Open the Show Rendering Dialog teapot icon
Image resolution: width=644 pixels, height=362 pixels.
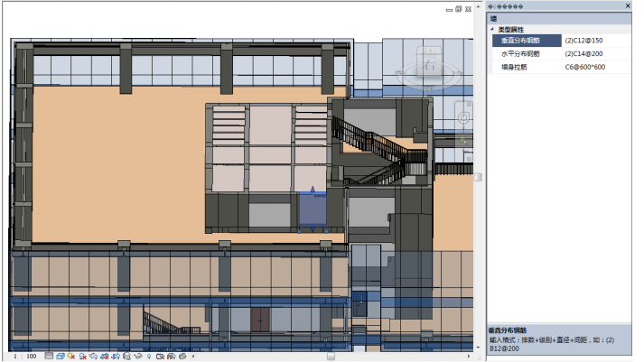(93, 356)
